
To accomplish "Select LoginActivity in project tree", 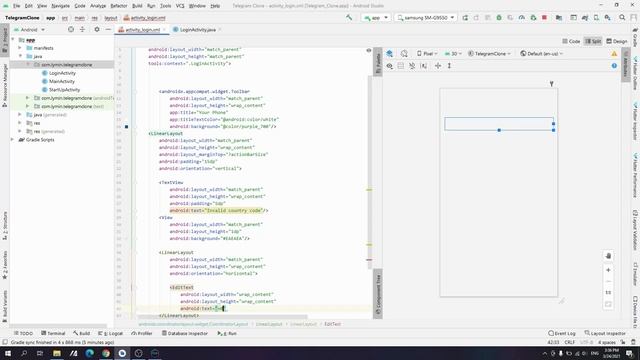I will click(x=62, y=73).
